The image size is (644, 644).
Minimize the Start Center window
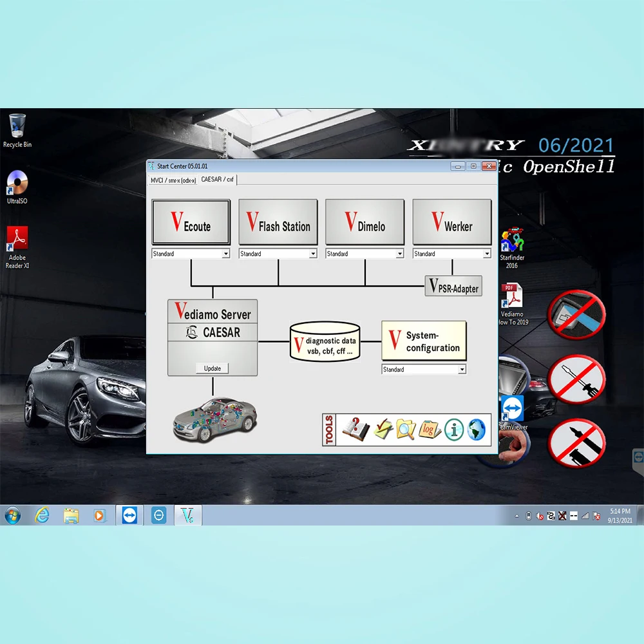[457, 166]
